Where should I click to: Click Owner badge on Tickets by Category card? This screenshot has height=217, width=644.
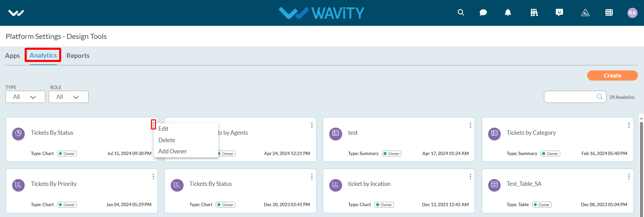[550, 154]
